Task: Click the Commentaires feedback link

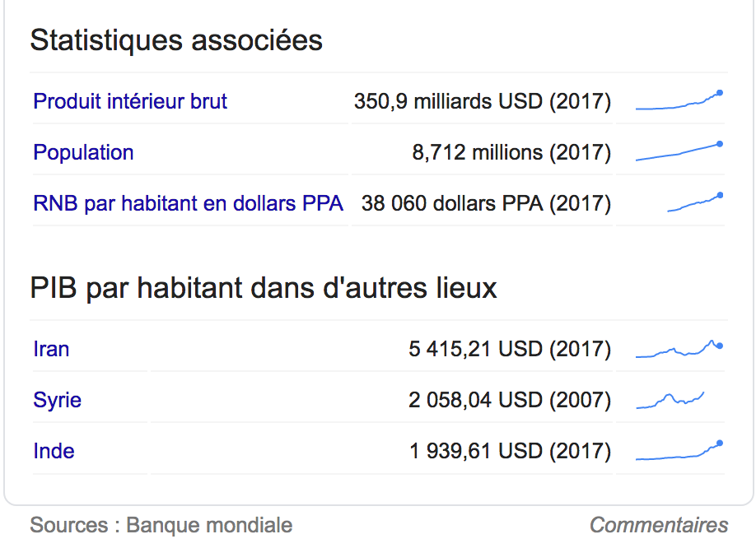Action: click(659, 525)
